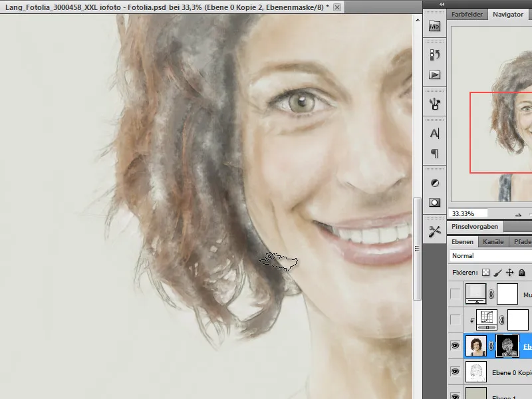Select the Navigator tab
Image resolution: width=532 pixels, height=399 pixels.
click(509, 13)
